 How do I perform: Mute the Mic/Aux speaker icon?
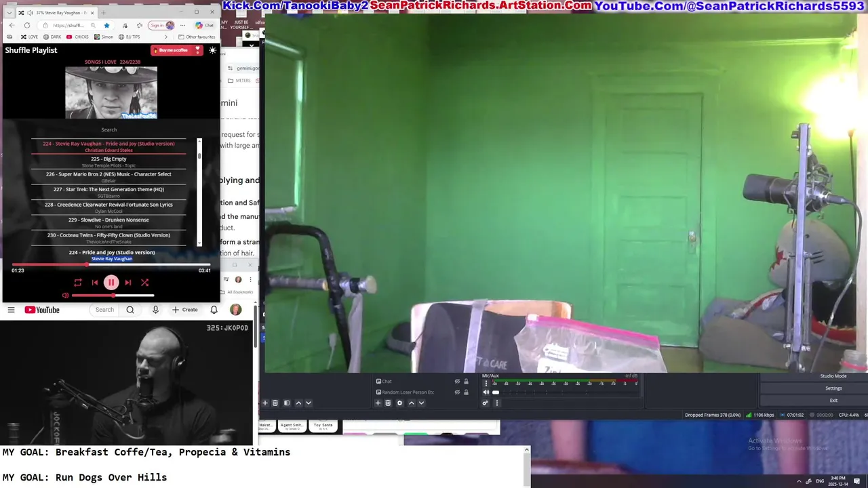coord(486,392)
